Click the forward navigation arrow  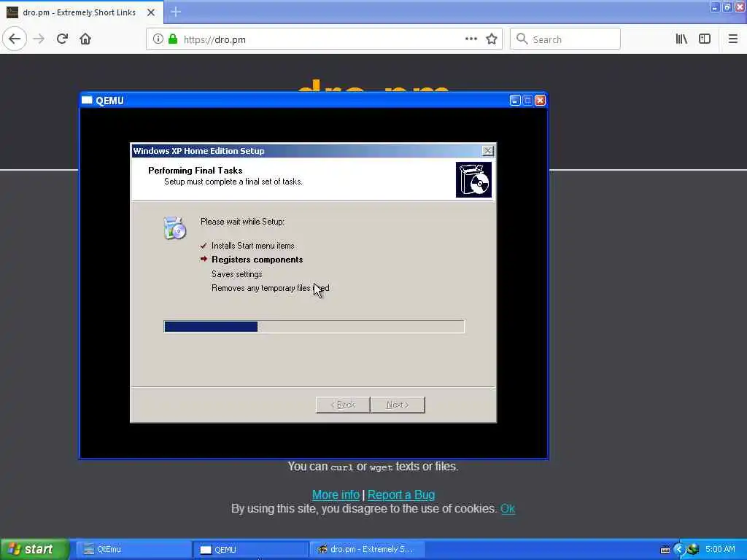39,39
